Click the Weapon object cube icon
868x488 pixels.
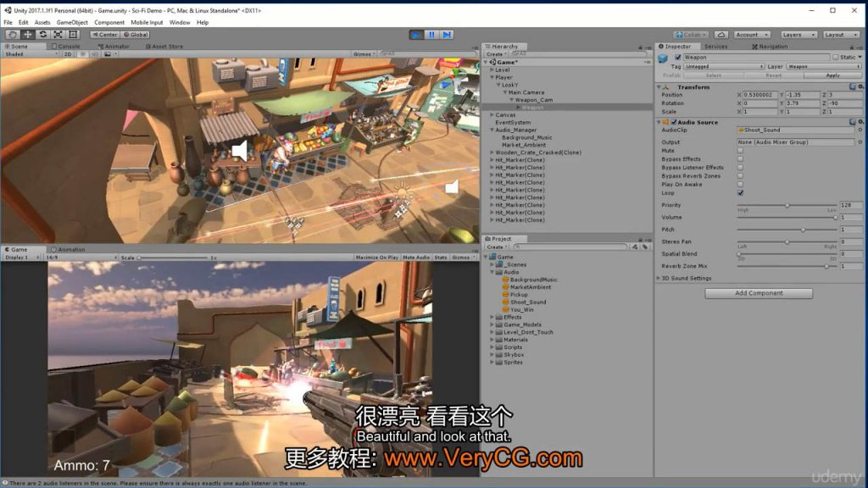[x=663, y=58]
